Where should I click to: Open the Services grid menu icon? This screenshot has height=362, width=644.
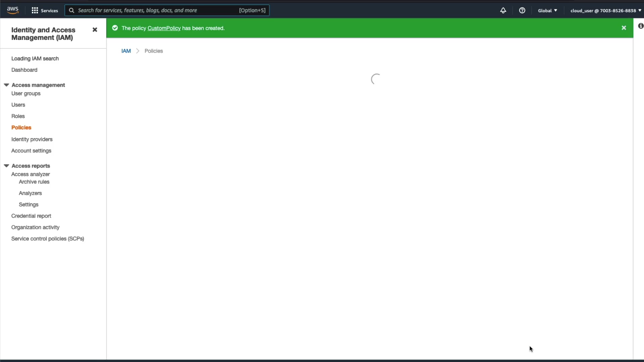tap(35, 10)
